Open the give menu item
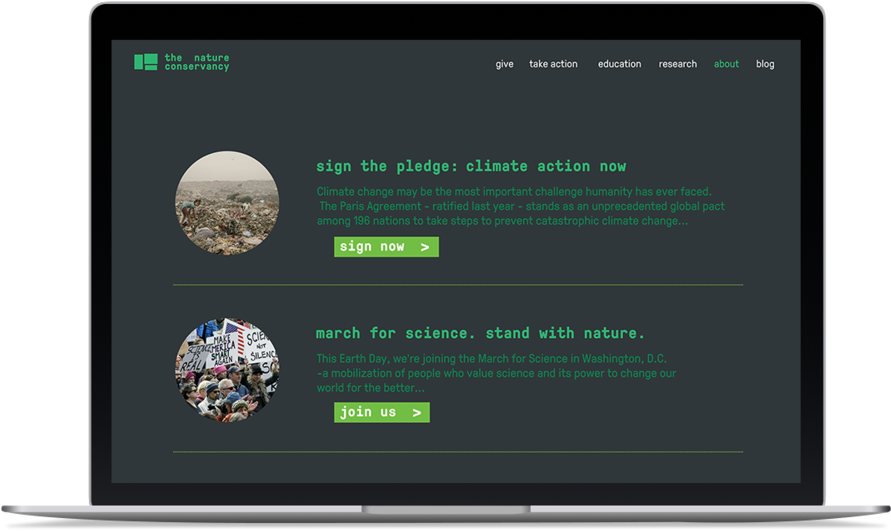Viewport: 891px width, 531px height. 504,64
